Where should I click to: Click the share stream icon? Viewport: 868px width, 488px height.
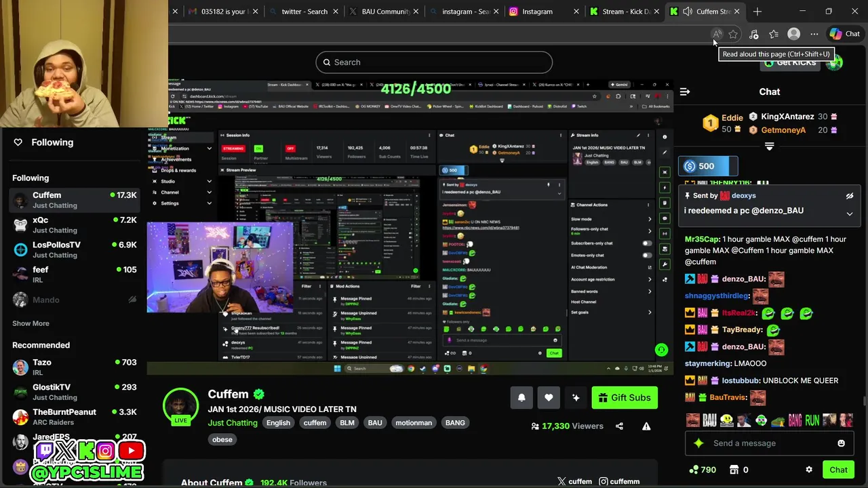click(x=619, y=426)
